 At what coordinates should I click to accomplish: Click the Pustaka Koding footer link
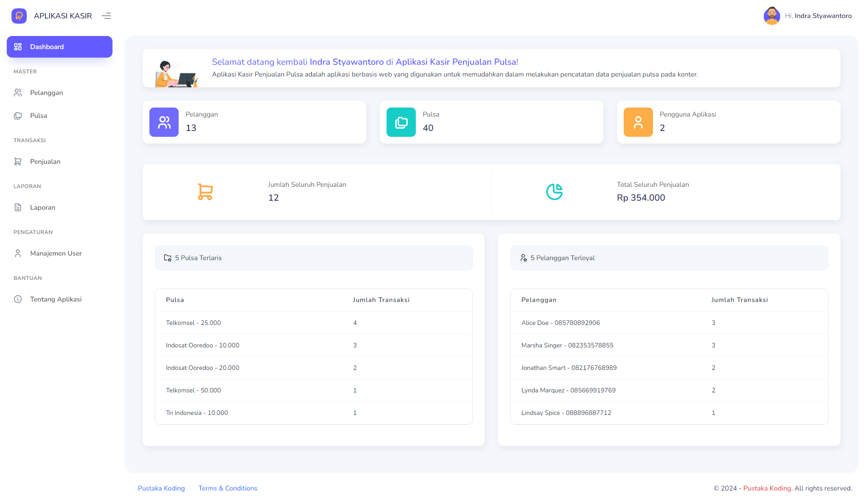point(161,488)
